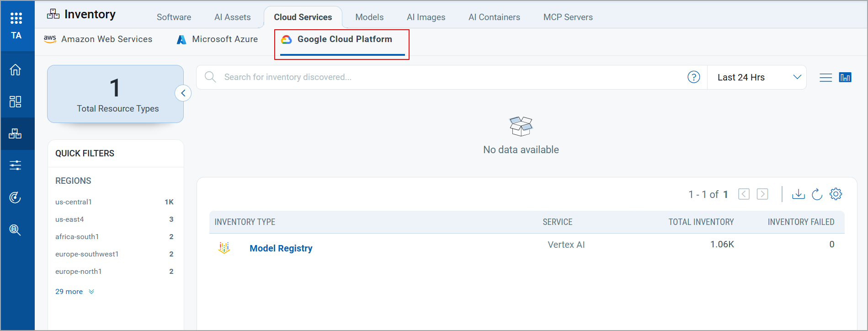This screenshot has width=868, height=331.
Task: Click the Model Registry Vertex AI icon
Action: point(224,248)
